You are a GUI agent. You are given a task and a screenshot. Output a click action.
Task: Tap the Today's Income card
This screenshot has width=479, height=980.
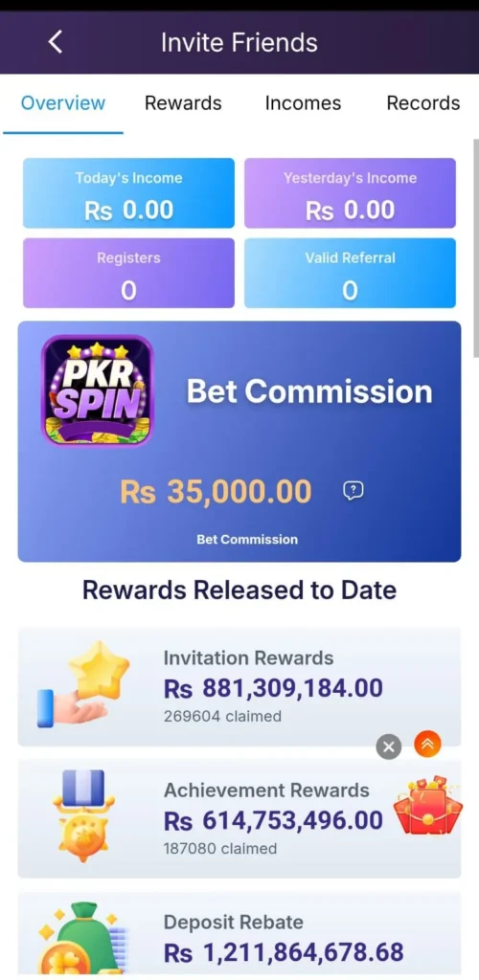(x=128, y=193)
